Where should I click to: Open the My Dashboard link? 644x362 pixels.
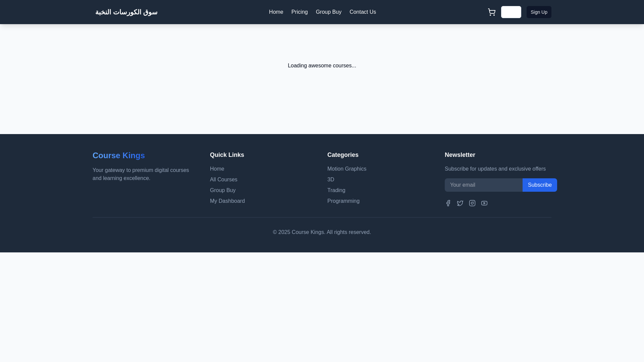pyautogui.click(x=227, y=201)
